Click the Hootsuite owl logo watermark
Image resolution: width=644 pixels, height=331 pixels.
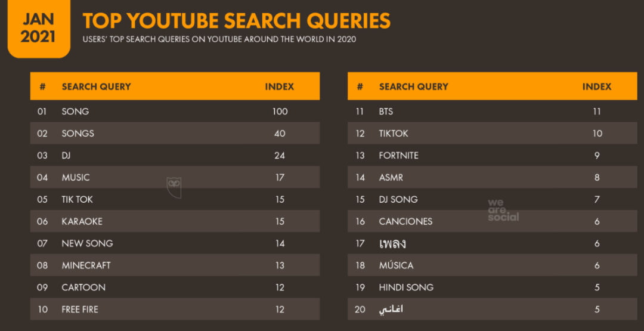pyautogui.click(x=174, y=188)
